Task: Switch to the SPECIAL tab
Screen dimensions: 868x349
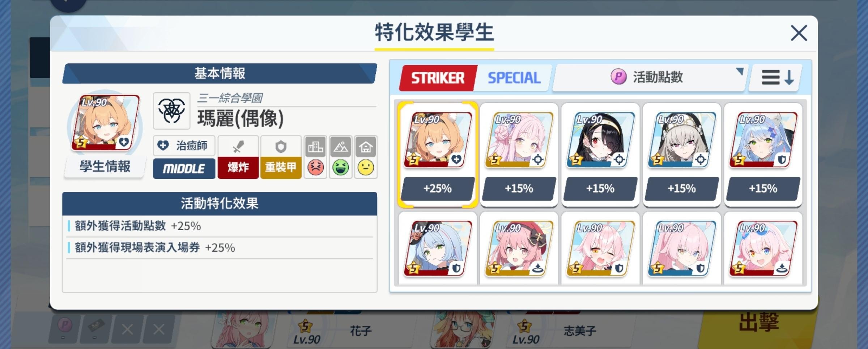Action: pyautogui.click(x=514, y=78)
